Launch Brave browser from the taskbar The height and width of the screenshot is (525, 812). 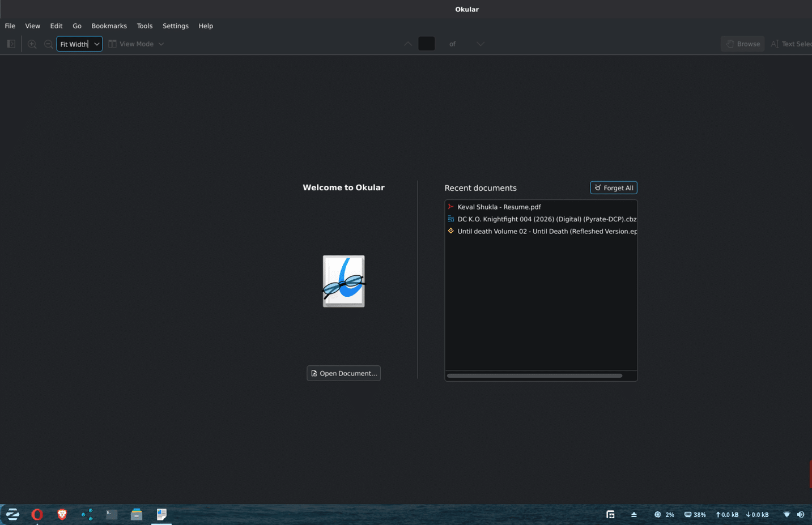(x=62, y=514)
